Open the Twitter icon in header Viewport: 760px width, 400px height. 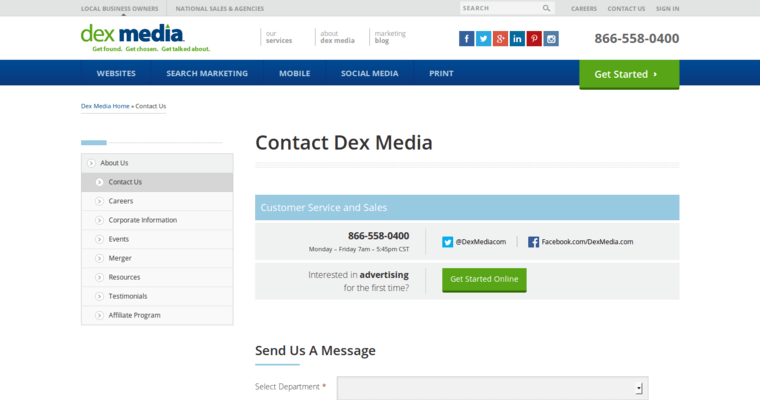483,39
